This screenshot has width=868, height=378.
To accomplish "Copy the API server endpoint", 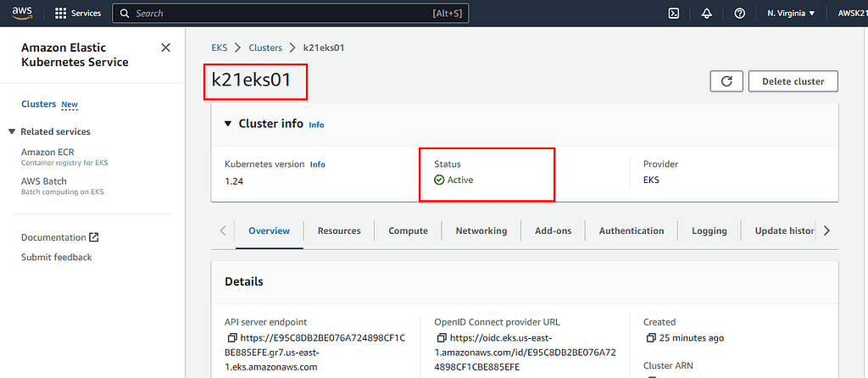I will pos(232,337).
